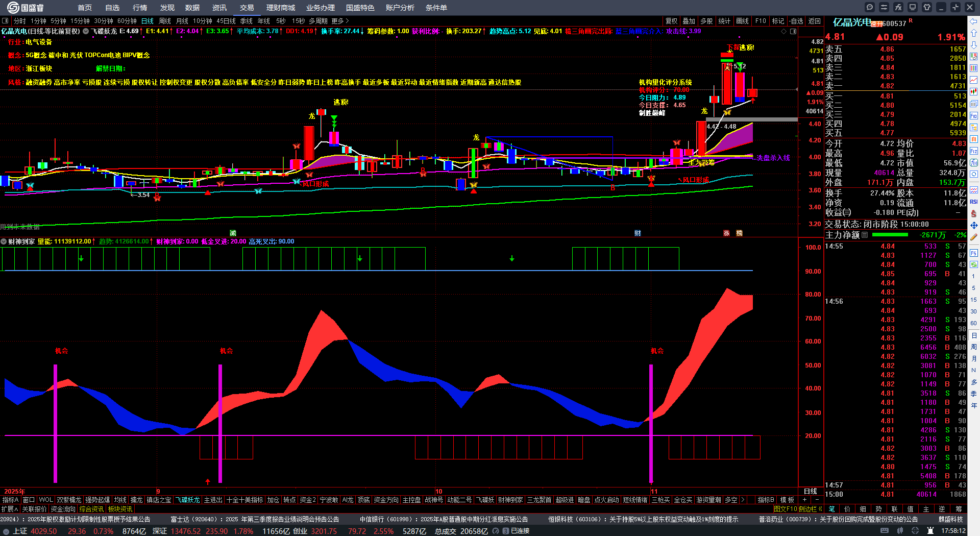Open the 板块资讯 link
Viewport: 980px width, 536px height.
120,509
